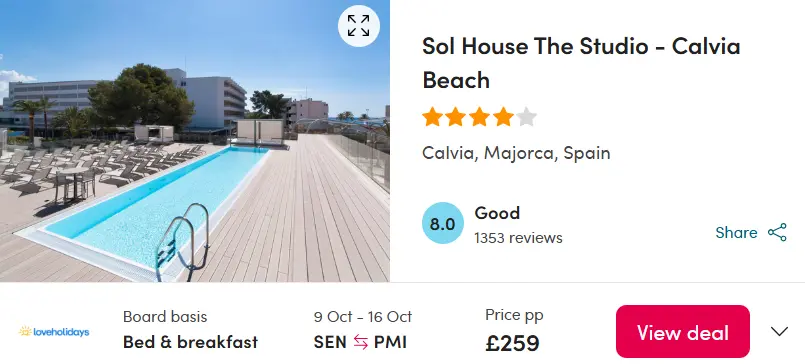Viewport: 805px width, 364px height.
Task: Click the loveholidays provider logo
Action: coord(54,332)
